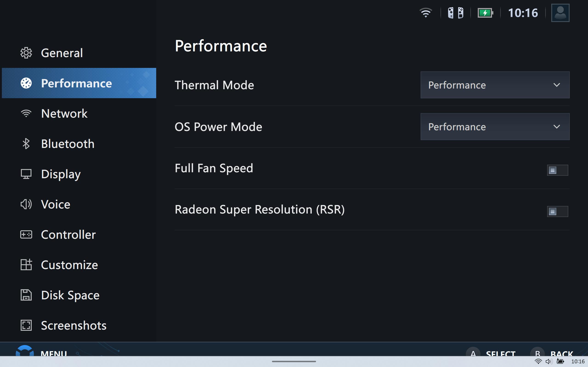This screenshot has width=588, height=367.
Task: Open the OS Power Mode dropdown
Action: click(495, 127)
